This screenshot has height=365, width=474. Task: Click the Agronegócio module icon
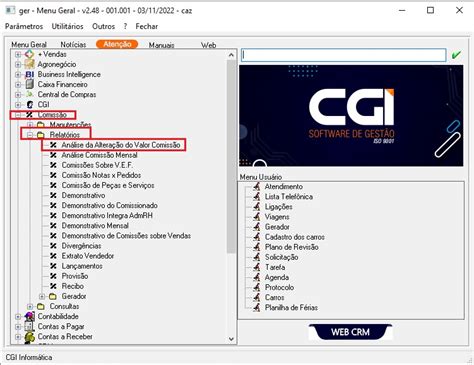(x=30, y=64)
